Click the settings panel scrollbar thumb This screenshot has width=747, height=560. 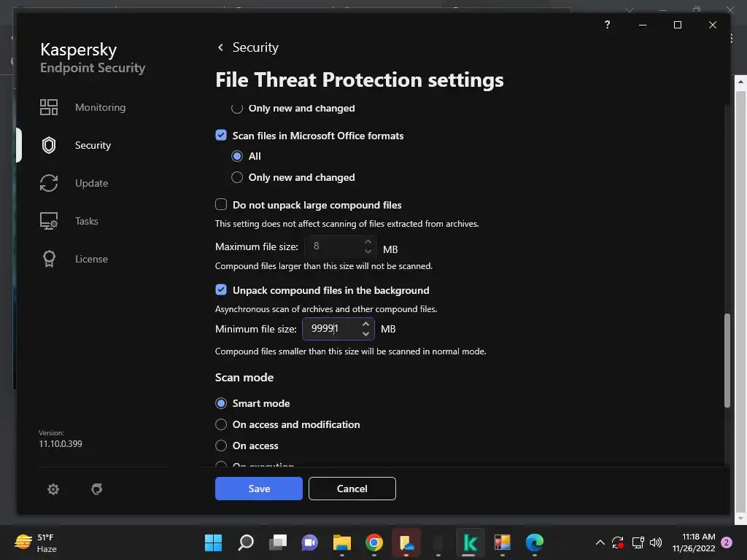pos(727,360)
